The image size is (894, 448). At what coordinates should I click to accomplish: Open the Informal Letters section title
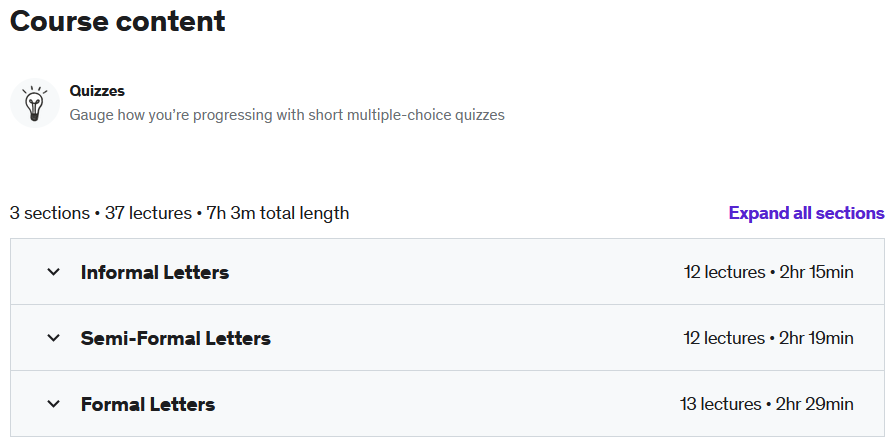(x=155, y=272)
